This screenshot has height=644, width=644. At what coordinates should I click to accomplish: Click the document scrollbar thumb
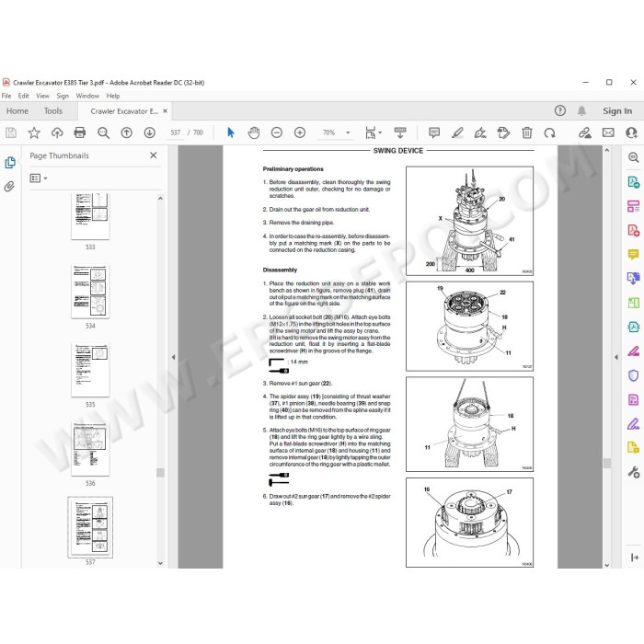tap(607, 464)
